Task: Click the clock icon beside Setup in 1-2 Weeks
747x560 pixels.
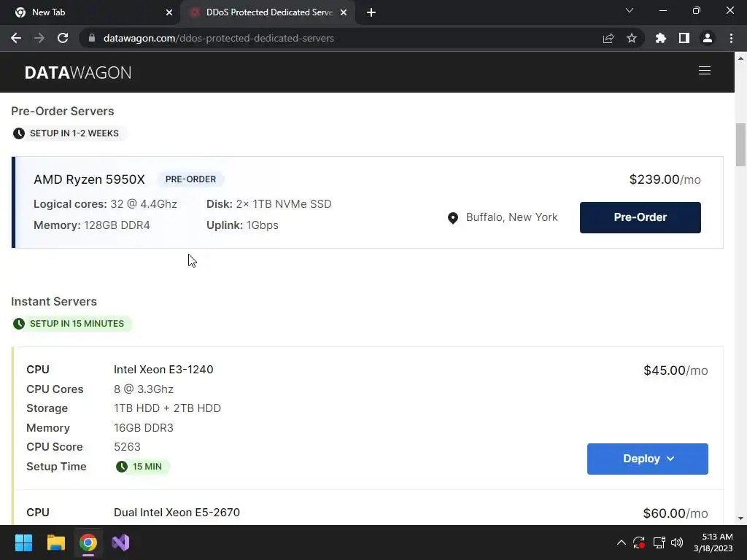Action: pyautogui.click(x=18, y=133)
